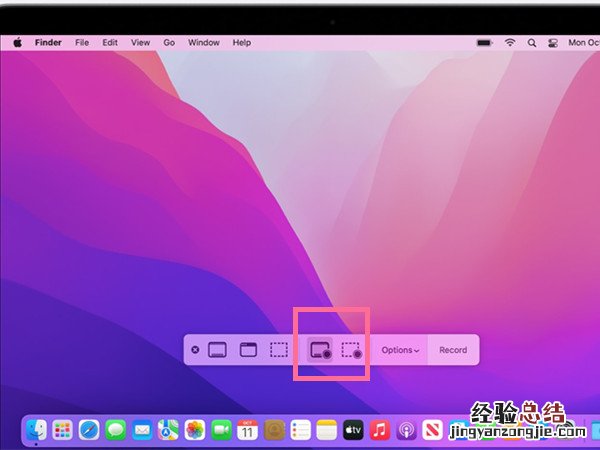This screenshot has height=450, width=600.
Task: Select Capture Entire Screen icon
Action: click(217, 350)
